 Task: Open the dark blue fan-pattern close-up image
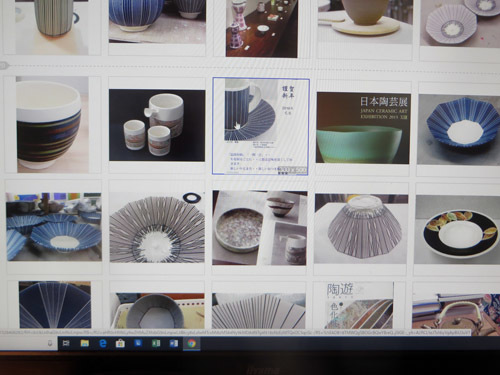coord(55,305)
